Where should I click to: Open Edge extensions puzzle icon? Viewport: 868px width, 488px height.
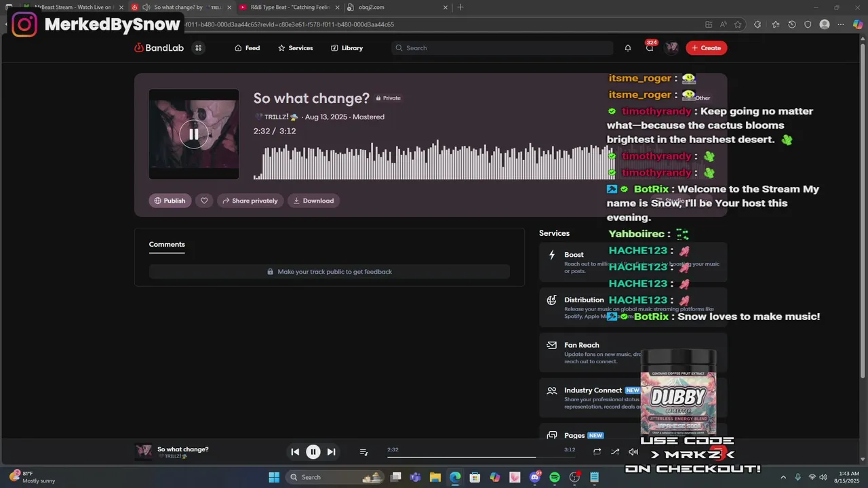(x=757, y=24)
